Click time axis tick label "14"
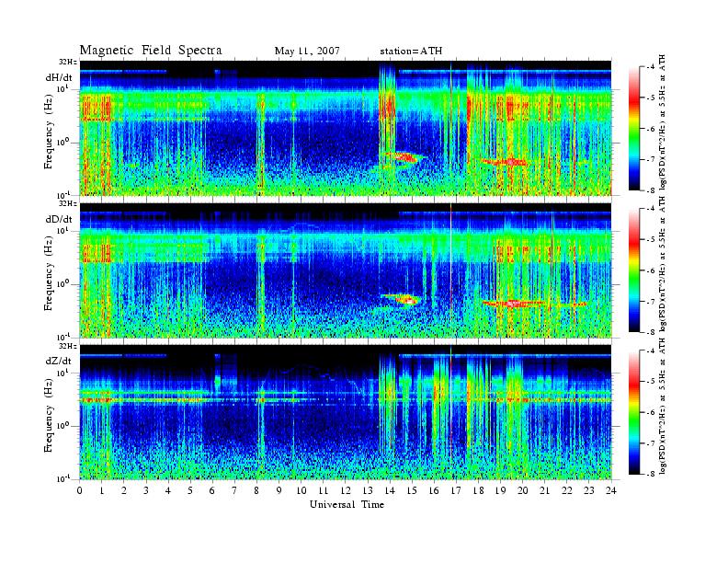 (390, 491)
